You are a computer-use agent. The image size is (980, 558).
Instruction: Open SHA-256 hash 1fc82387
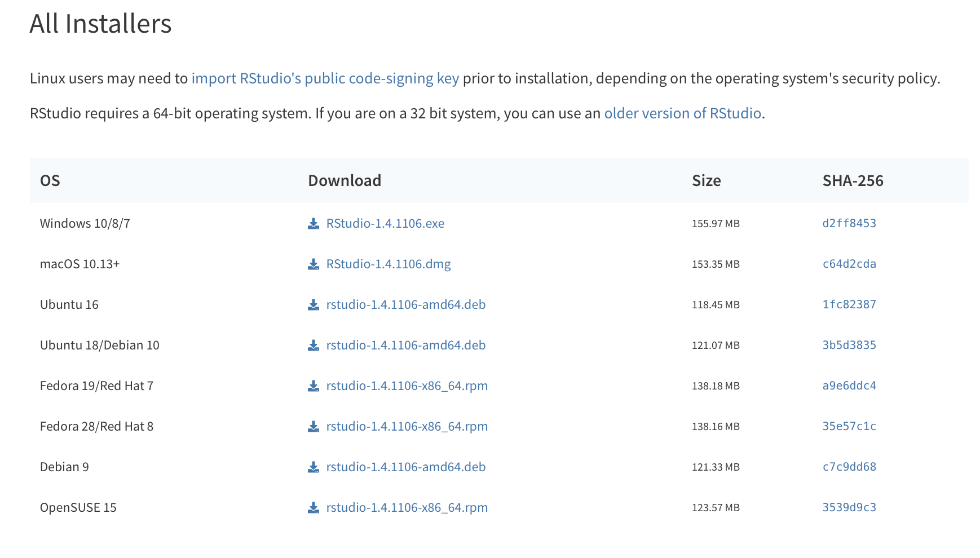coord(849,304)
